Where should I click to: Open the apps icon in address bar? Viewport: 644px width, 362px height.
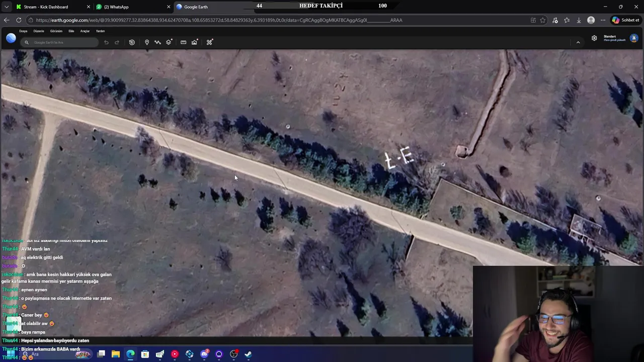(x=533, y=20)
